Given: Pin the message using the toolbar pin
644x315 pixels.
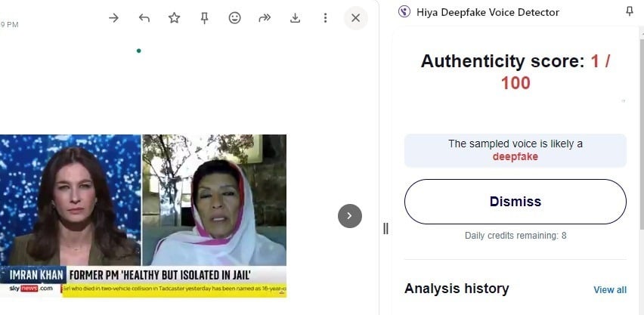Looking at the screenshot, I should 204,18.
